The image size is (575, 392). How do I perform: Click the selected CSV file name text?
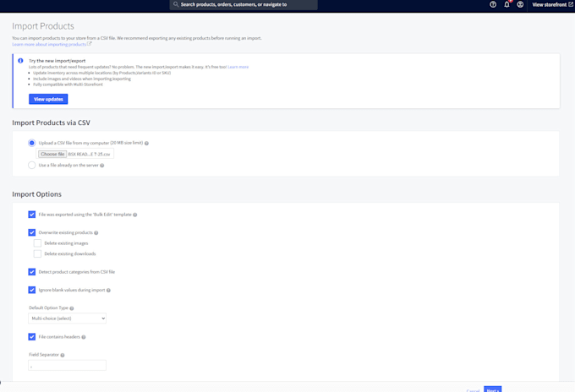(x=89, y=155)
